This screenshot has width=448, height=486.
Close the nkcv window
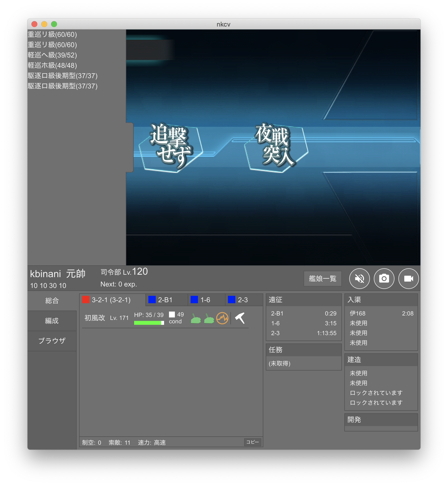coord(34,24)
